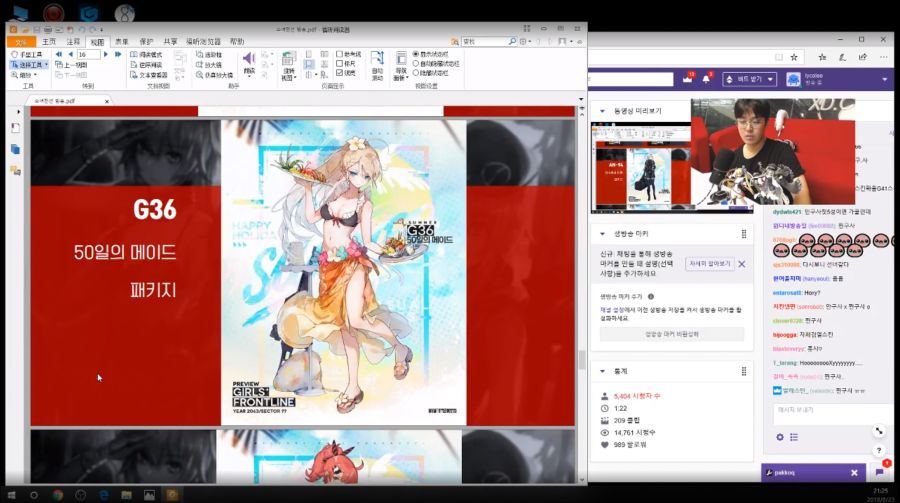Close the pakkoq whisper tab

pos(854,473)
